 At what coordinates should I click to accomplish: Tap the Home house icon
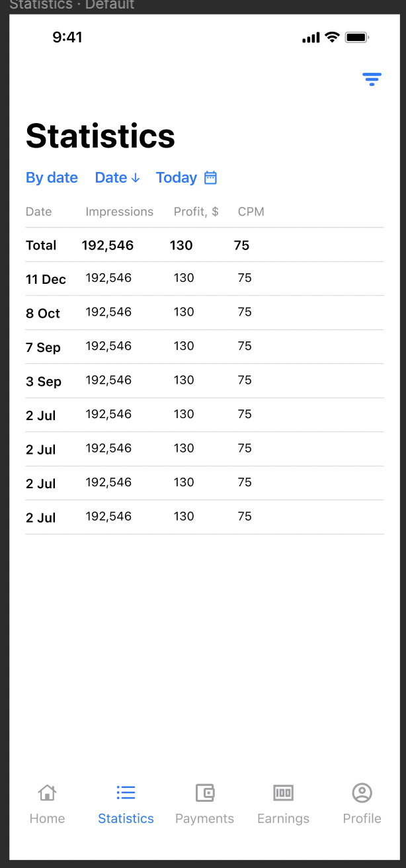point(47,793)
